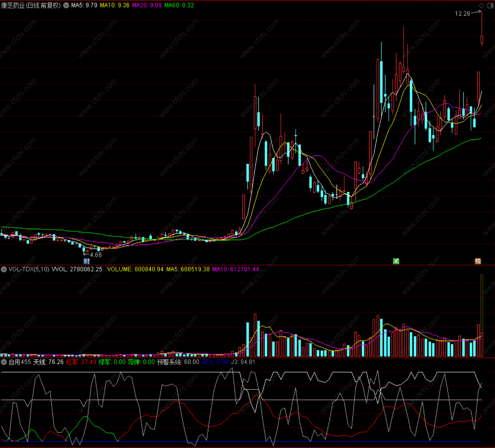495x448 pixels.
Task: Click the tallest dotted volume bar
Action: [482, 315]
